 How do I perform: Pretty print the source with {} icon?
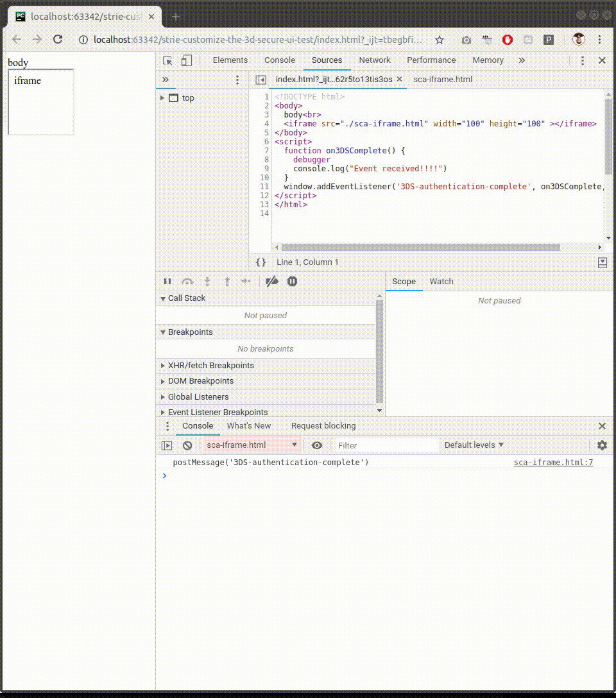click(x=261, y=262)
